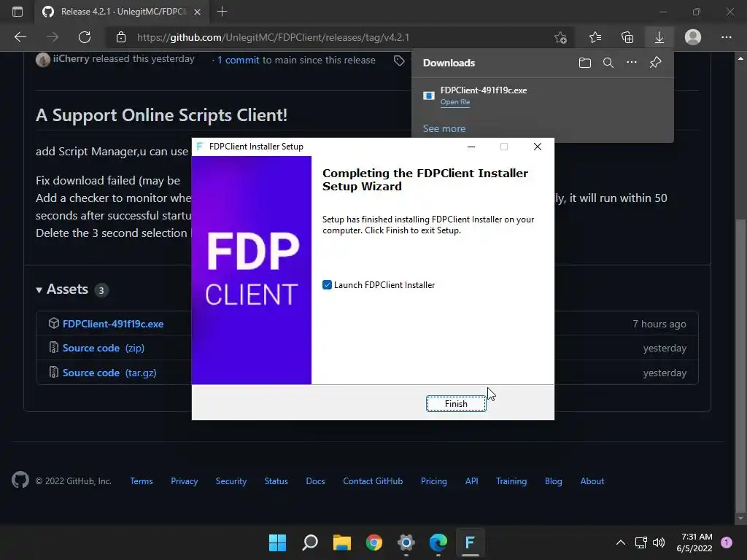Image resolution: width=747 pixels, height=560 pixels.
Task: View site information lock icon
Action: click(121, 37)
